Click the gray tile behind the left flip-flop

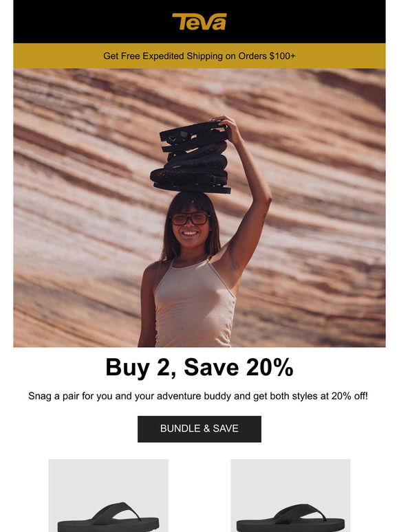pos(108,478)
